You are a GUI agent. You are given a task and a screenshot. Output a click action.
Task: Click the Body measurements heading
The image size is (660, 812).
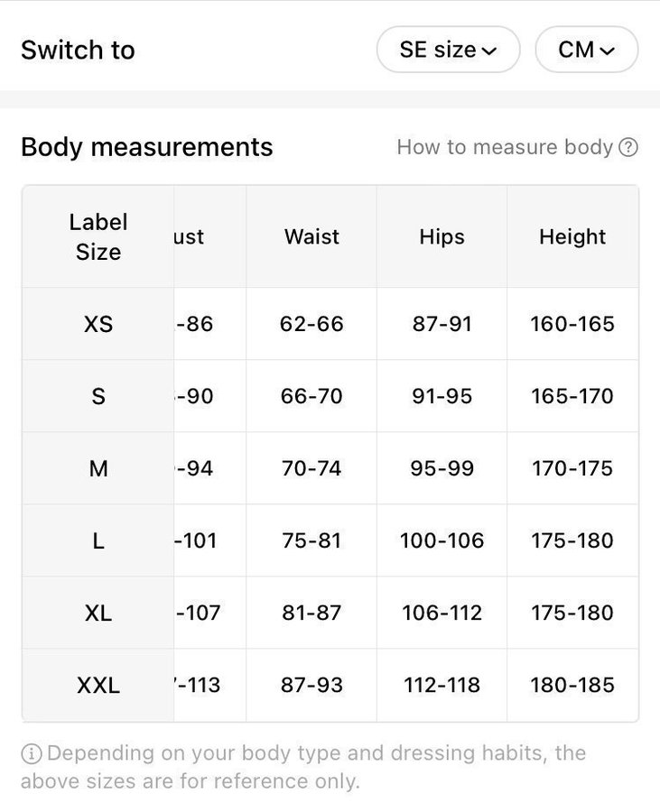pos(146,147)
